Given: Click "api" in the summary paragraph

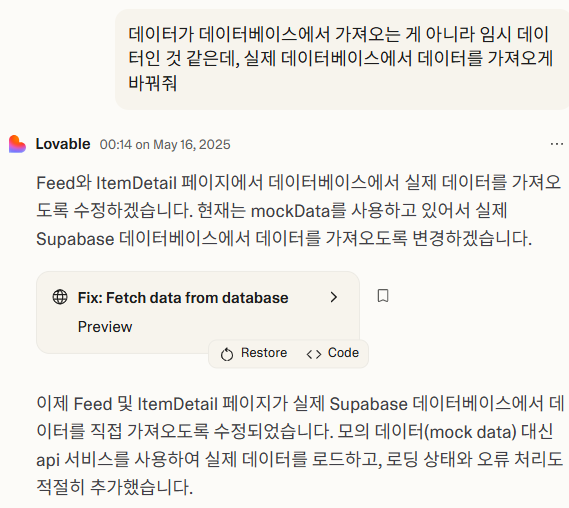Looking at the screenshot, I should (x=48, y=460).
